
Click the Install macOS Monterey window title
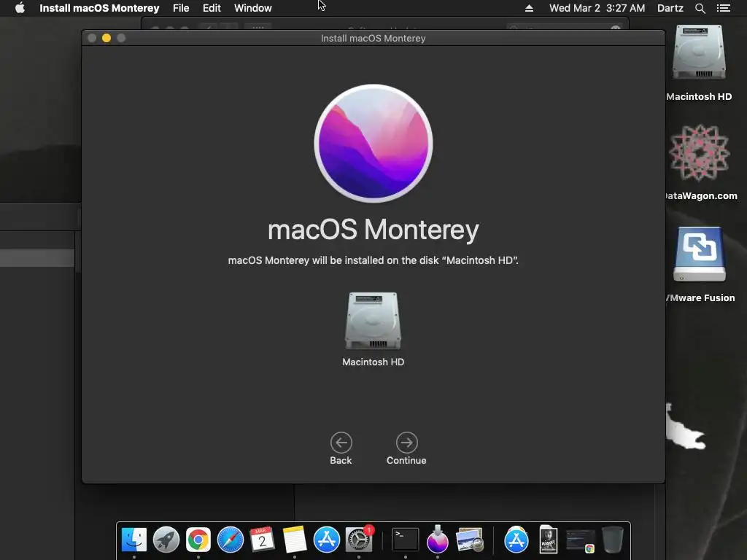(x=373, y=38)
